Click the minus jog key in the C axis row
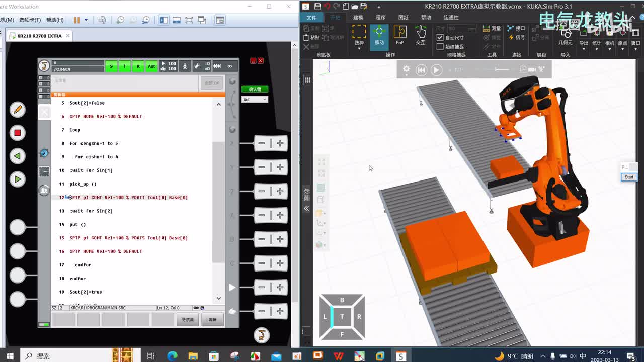The height and width of the screenshot is (362, 644). click(x=262, y=263)
